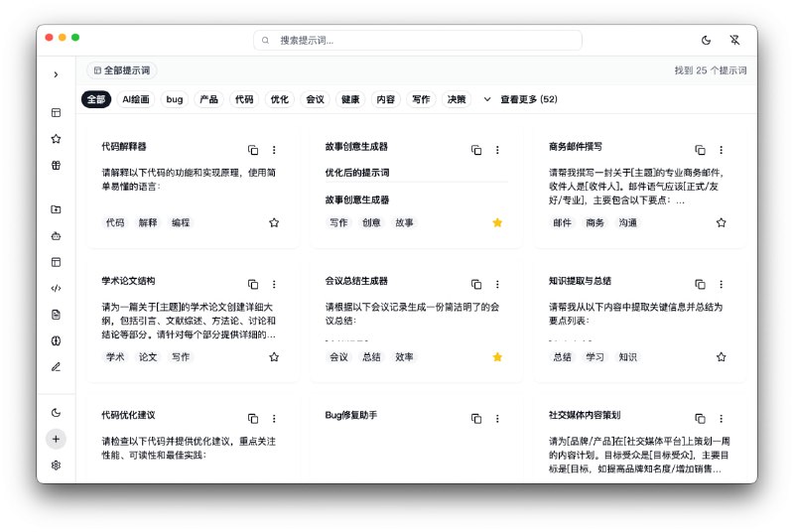Copy the 商务邮件撰写 prompt

(700, 150)
